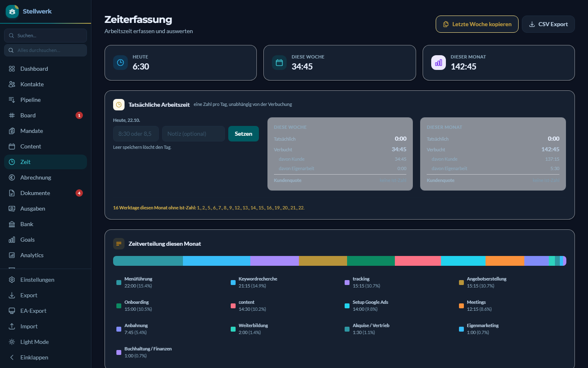Image resolution: width=588 pixels, height=368 pixels.
Task: Open the Content calendar icon
Action: coord(12,146)
